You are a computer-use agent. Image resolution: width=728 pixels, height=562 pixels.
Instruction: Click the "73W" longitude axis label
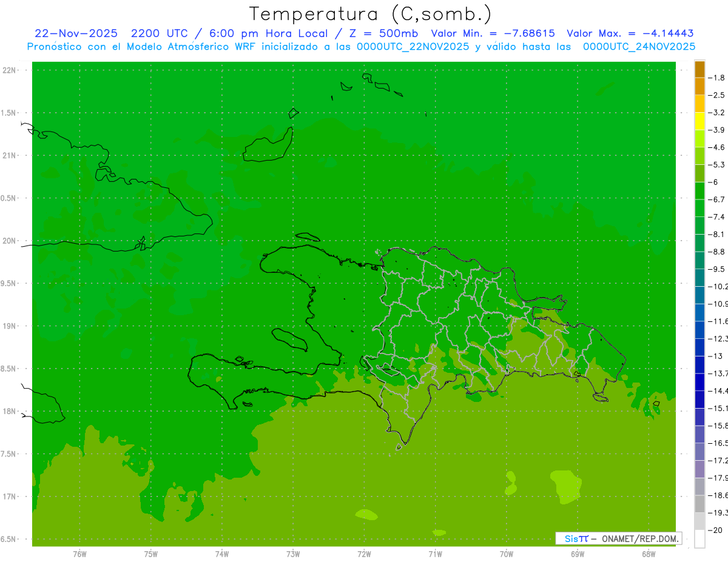pos(293,554)
